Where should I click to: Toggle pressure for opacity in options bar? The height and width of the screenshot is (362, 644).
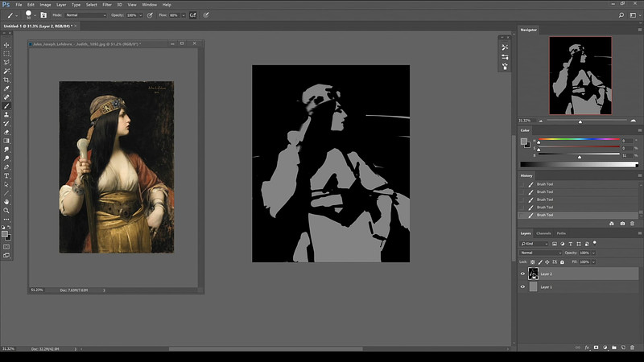point(151,15)
